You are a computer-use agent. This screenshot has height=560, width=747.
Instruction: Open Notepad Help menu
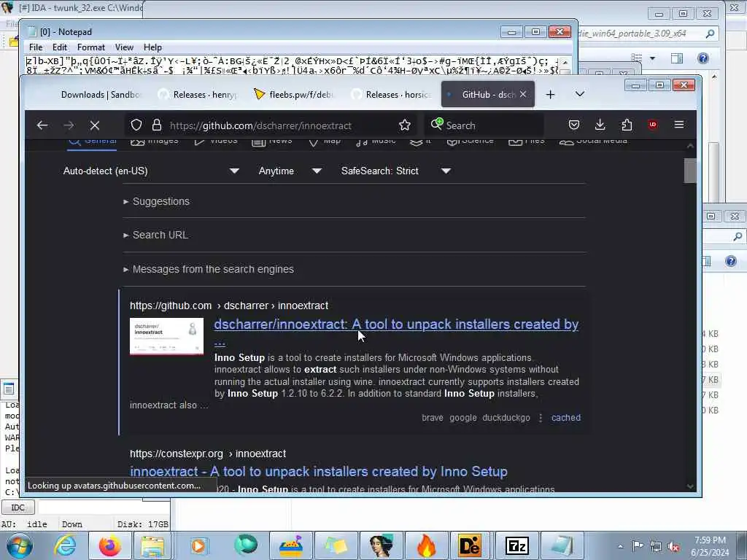pyautogui.click(x=152, y=47)
